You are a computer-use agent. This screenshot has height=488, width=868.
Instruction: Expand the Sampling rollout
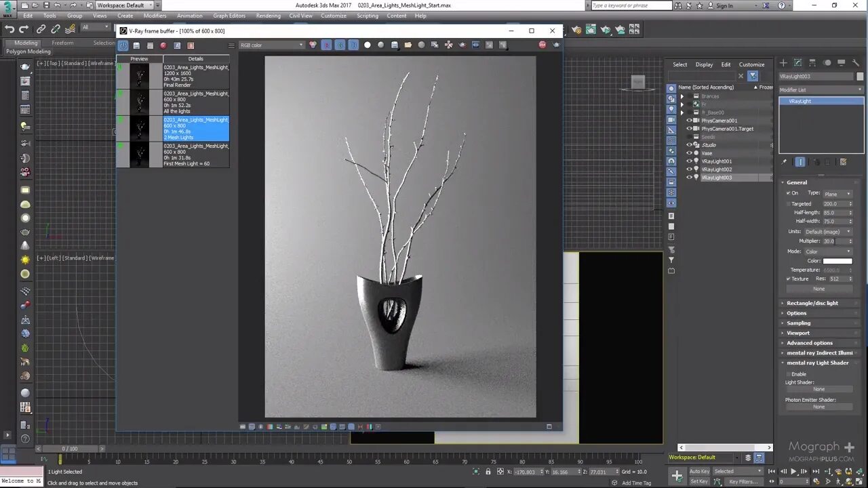[x=799, y=323]
